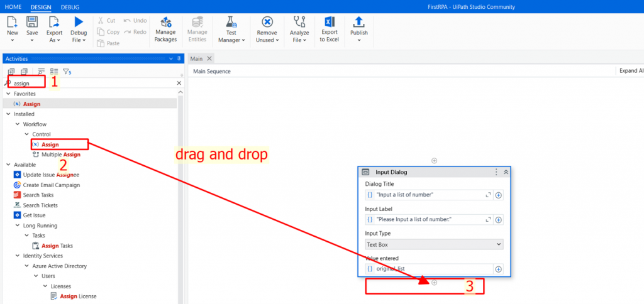
Task: Collapse the Installed group
Action: pyautogui.click(x=9, y=114)
